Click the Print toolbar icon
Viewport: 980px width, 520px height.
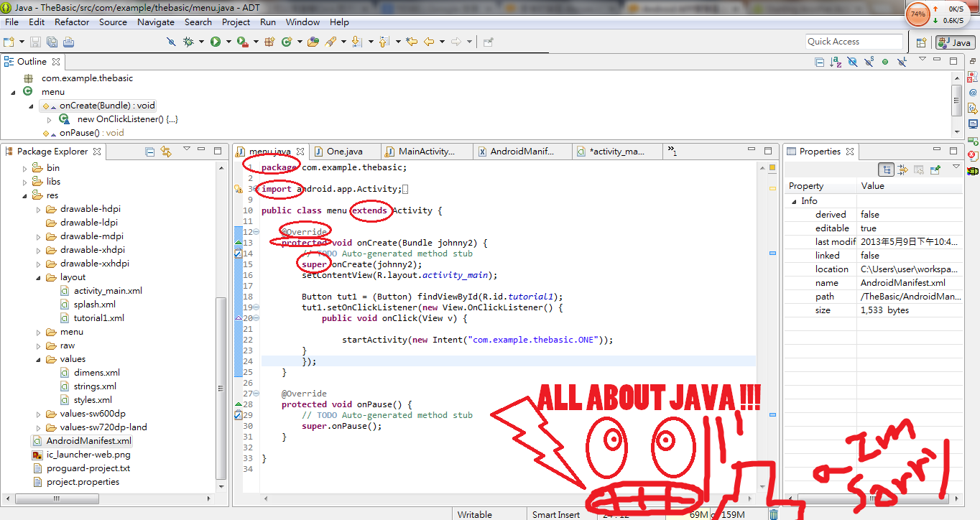(68, 42)
